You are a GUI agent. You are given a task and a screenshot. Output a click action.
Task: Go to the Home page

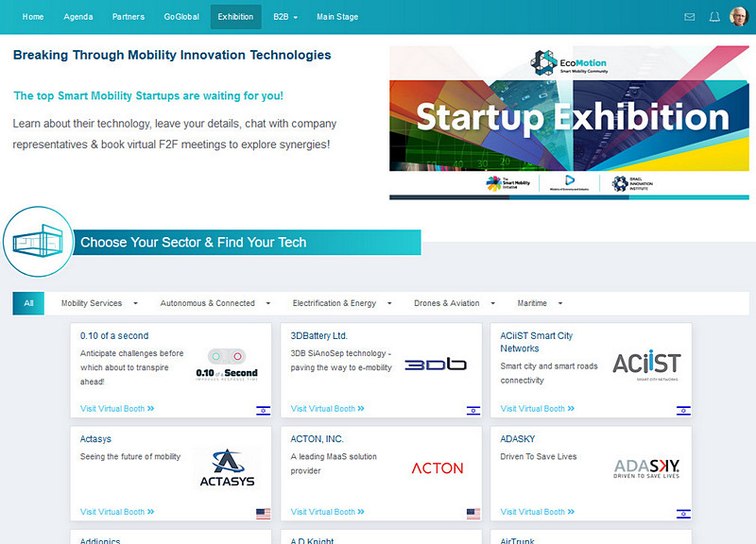point(33,17)
